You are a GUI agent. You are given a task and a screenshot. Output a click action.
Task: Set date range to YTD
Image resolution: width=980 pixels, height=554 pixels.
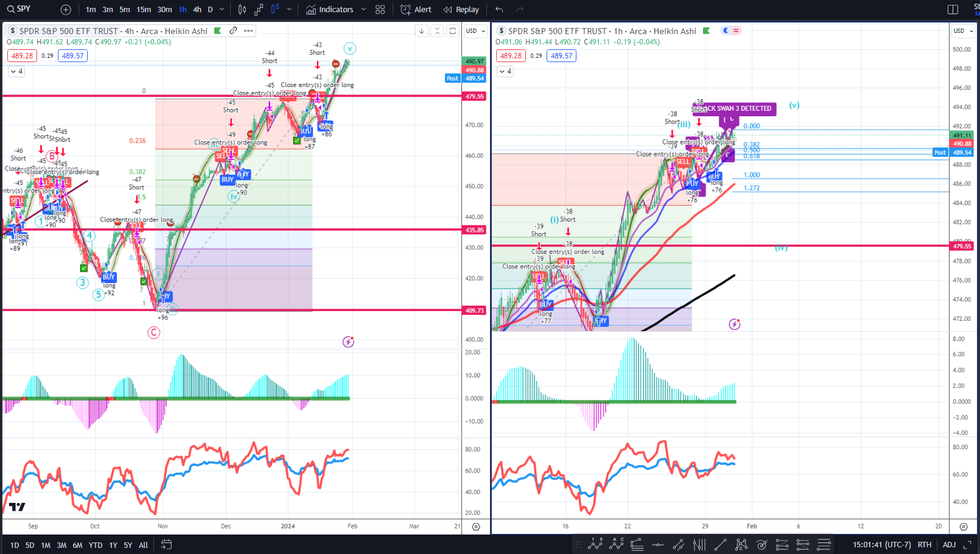96,545
